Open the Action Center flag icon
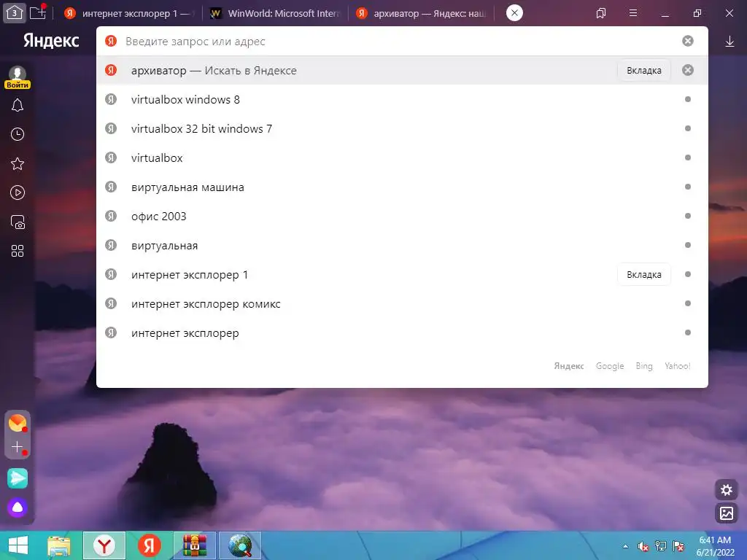Viewport: 747px width, 560px height. pos(678,546)
